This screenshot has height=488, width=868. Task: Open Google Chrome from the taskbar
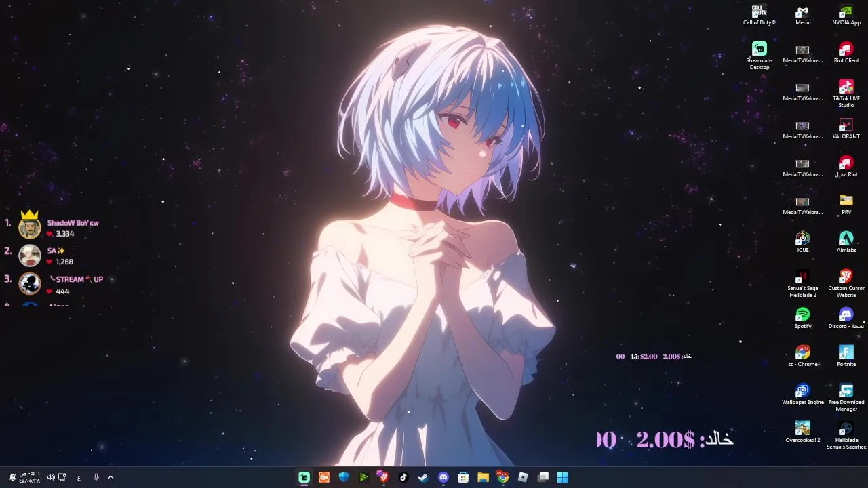(502, 477)
